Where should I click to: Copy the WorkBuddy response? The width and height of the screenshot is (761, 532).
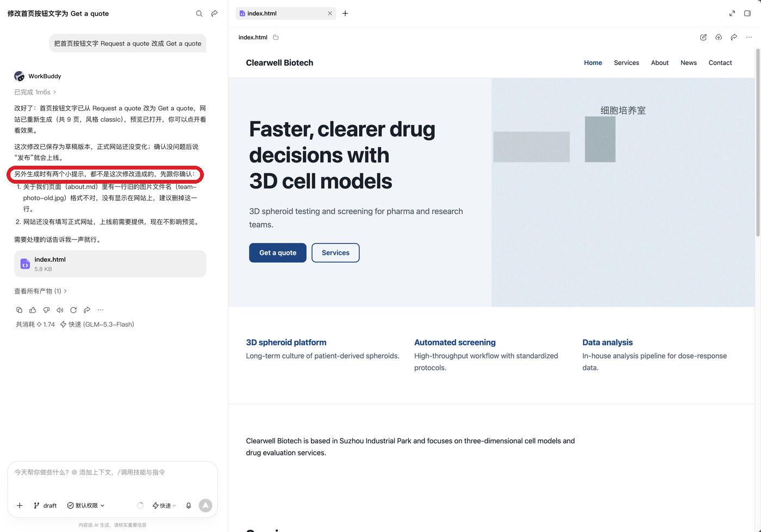tap(19, 310)
